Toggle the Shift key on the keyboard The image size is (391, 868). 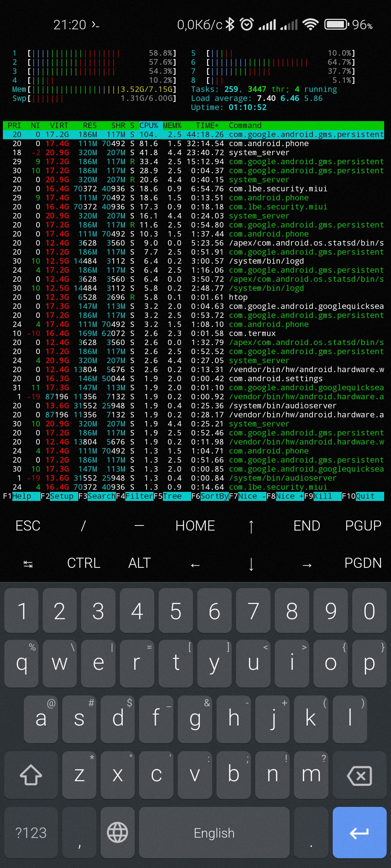point(31,775)
